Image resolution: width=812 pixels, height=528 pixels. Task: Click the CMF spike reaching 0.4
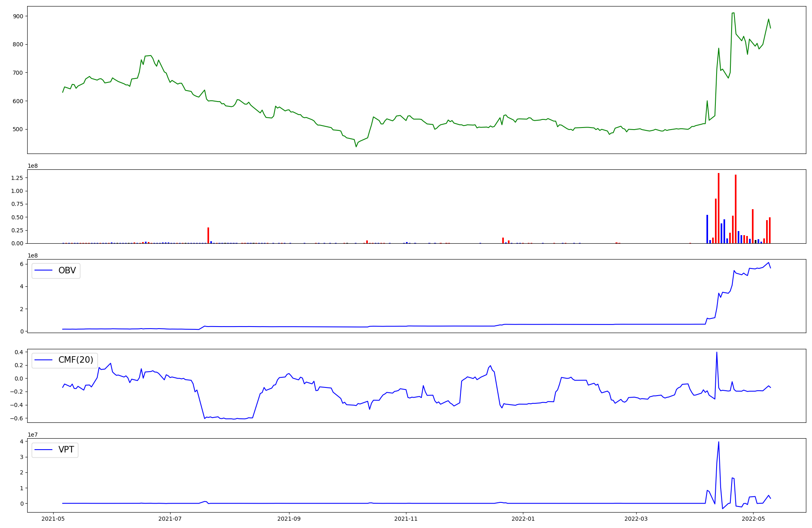coord(717,353)
